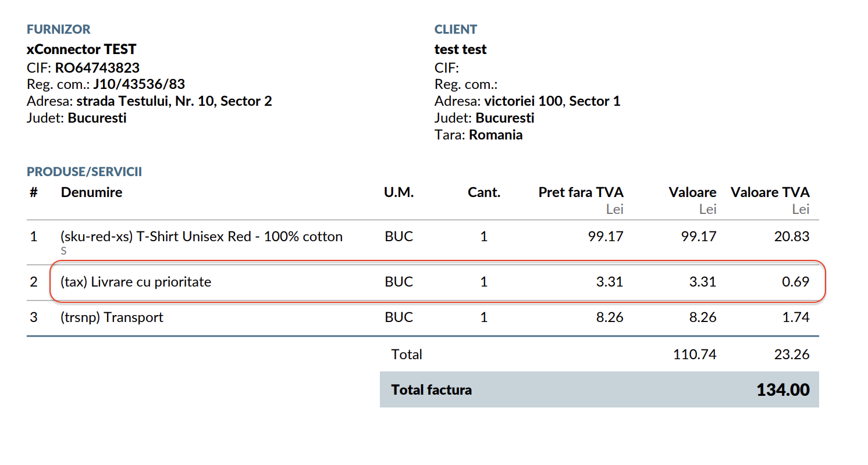This screenshot has height=465, width=868.
Task: Select the Valoare TVA column header
Action: click(770, 192)
